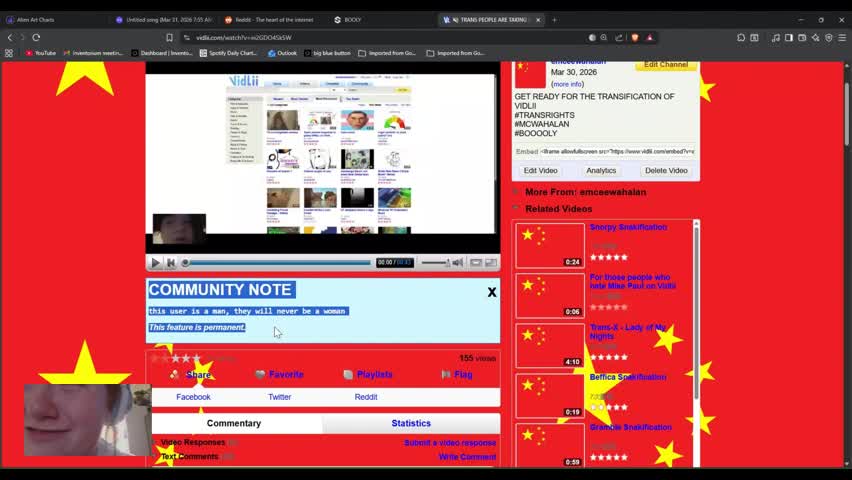Toggle the wide player view icon
The width and height of the screenshot is (852, 480).
(x=475, y=263)
